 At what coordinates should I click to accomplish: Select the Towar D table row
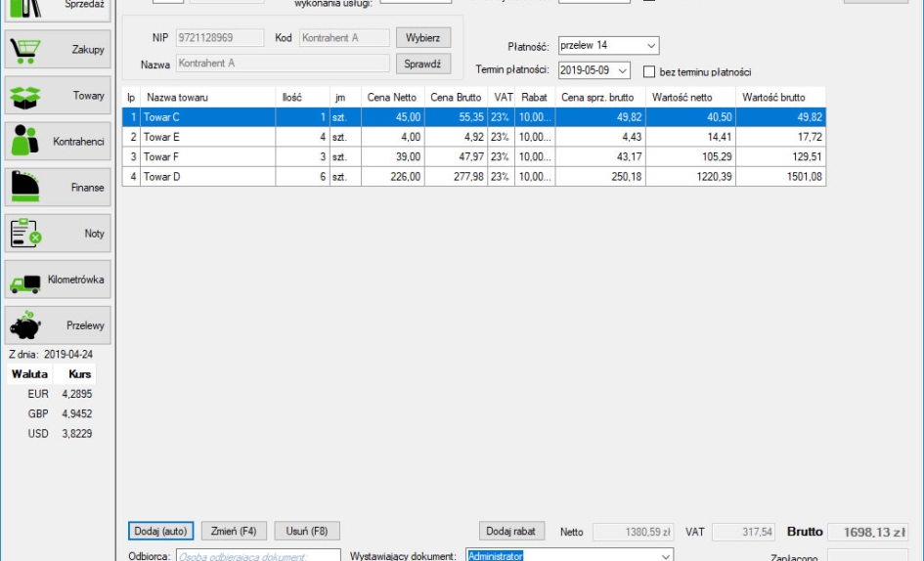207,177
